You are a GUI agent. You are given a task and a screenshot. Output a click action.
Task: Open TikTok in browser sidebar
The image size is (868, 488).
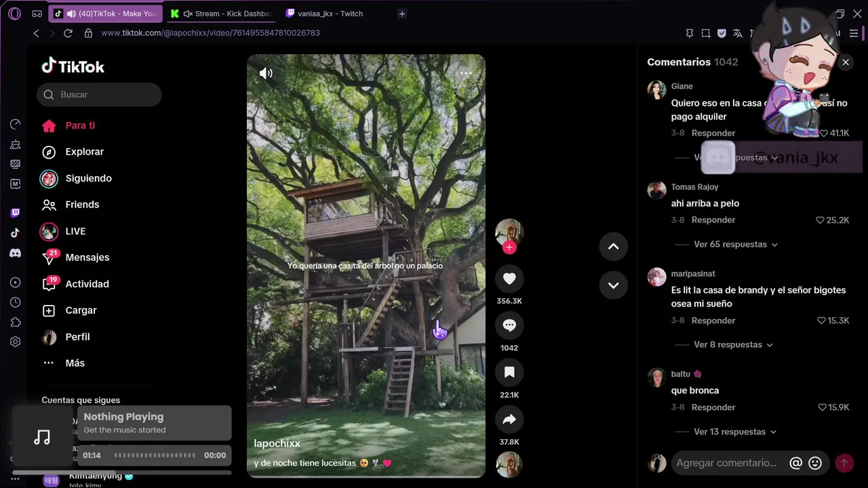click(x=15, y=233)
